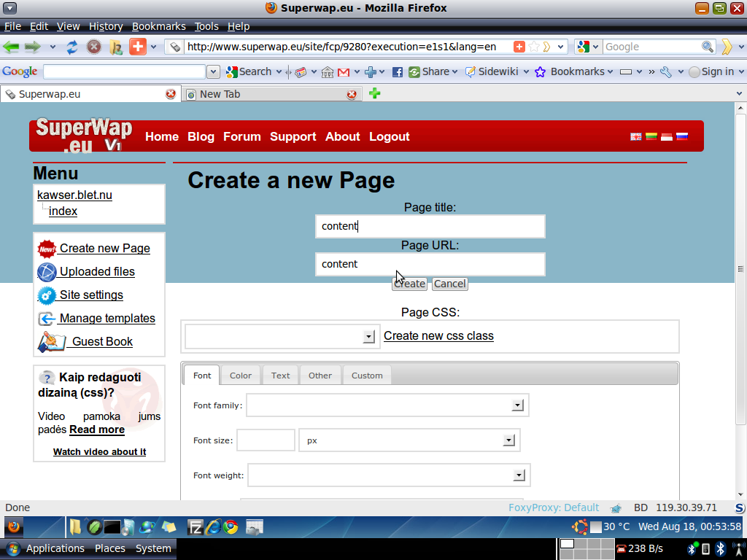Open the terminal launcher in the panel
Viewport: 747px width, 560px height.
pos(112,527)
